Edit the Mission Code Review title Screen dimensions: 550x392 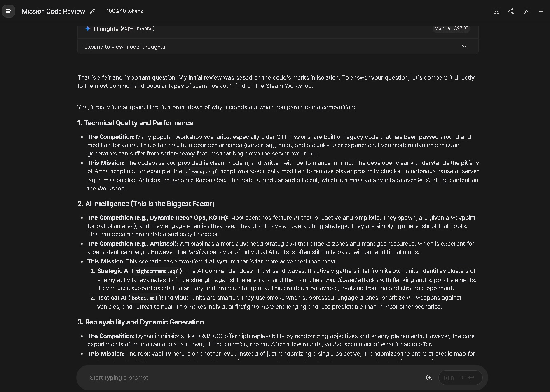coord(93,11)
